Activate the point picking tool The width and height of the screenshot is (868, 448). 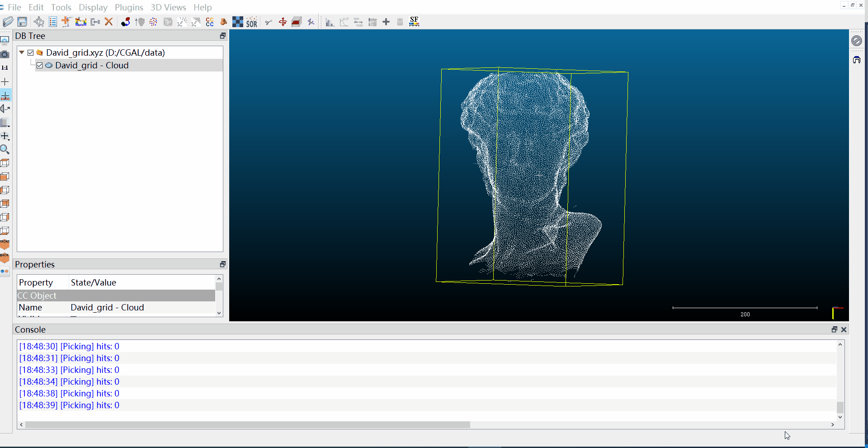click(x=39, y=22)
